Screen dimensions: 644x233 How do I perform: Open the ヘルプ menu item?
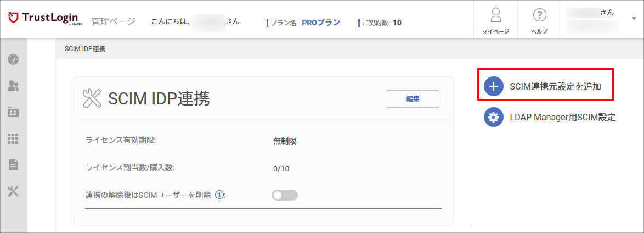click(x=539, y=20)
